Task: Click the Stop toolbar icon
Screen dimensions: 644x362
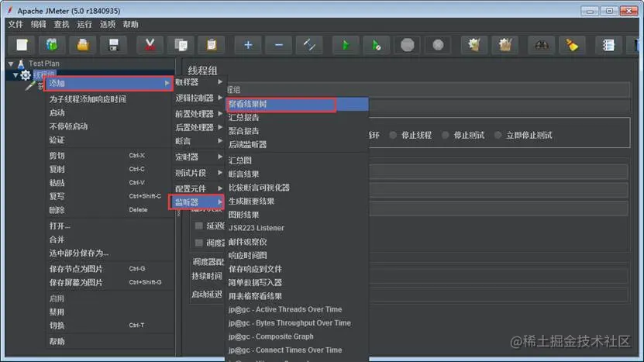Action: click(x=407, y=45)
